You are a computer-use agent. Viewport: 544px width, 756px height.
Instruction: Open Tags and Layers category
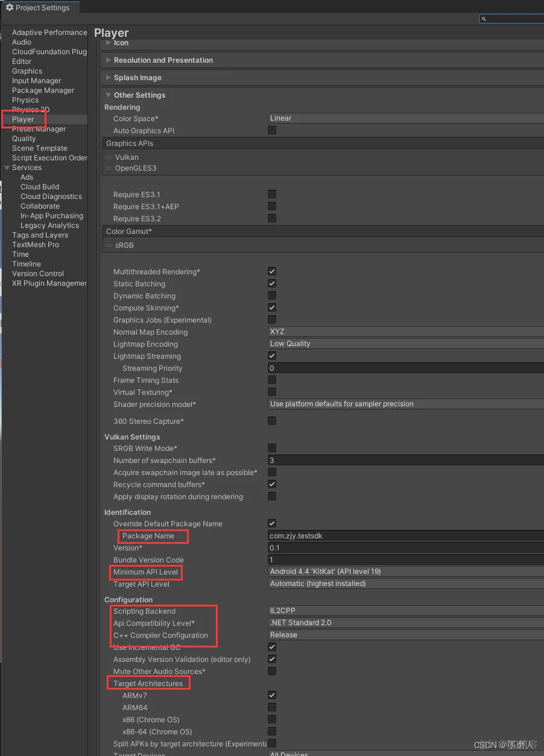pyautogui.click(x=40, y=235)
